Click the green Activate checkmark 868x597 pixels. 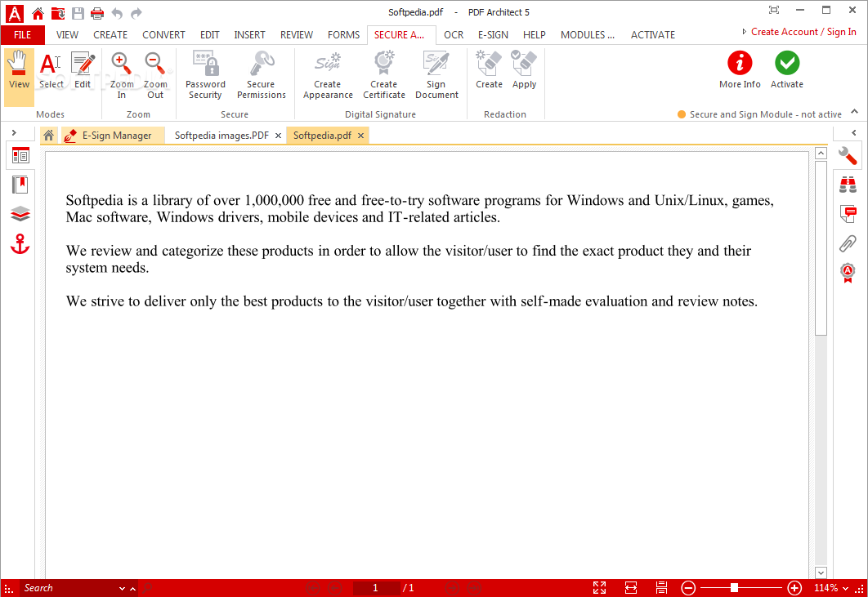click(786, 63)
